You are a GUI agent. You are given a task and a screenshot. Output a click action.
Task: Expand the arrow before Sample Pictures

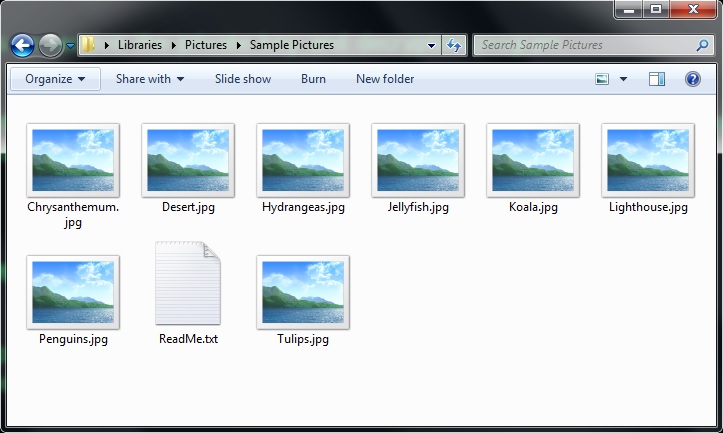[x=239, y=45]
